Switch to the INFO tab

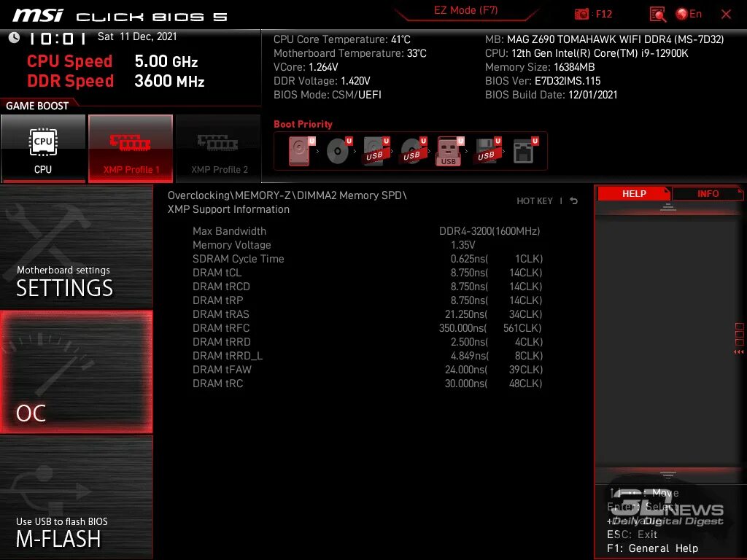tap(708, 194)
